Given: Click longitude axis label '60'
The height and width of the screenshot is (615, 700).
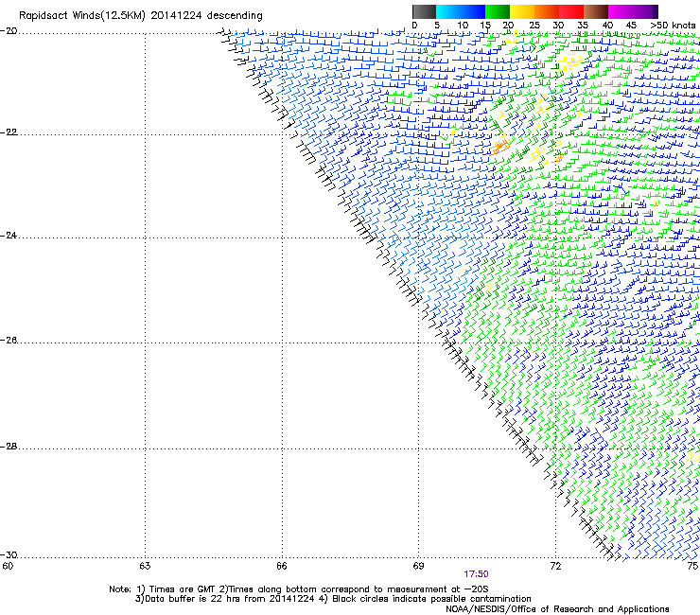Looking at the screenshot, I should [8, 566].
